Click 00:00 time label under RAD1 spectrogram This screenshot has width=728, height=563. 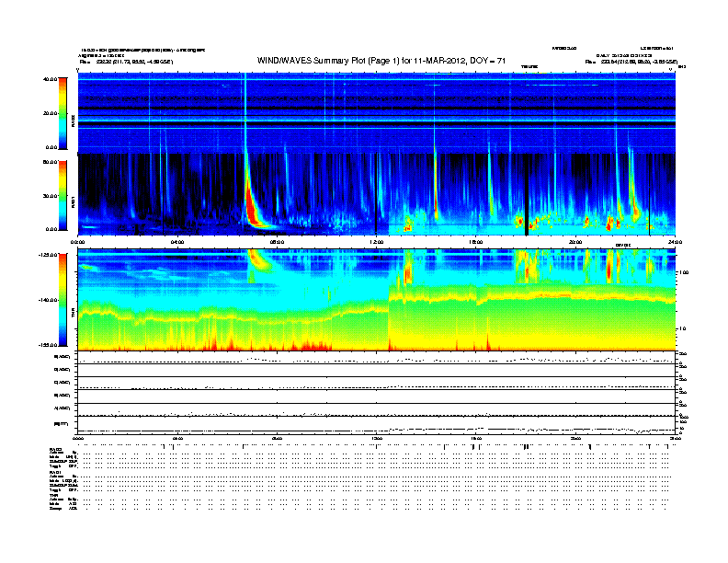(77, 242)
